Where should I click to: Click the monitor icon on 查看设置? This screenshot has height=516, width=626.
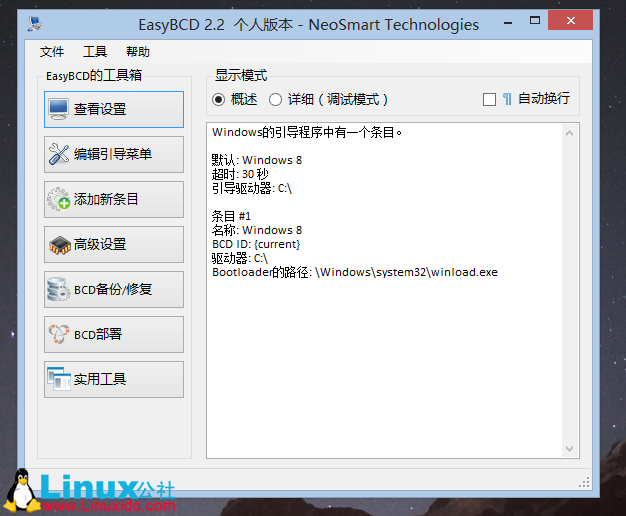tap(58, 109)
